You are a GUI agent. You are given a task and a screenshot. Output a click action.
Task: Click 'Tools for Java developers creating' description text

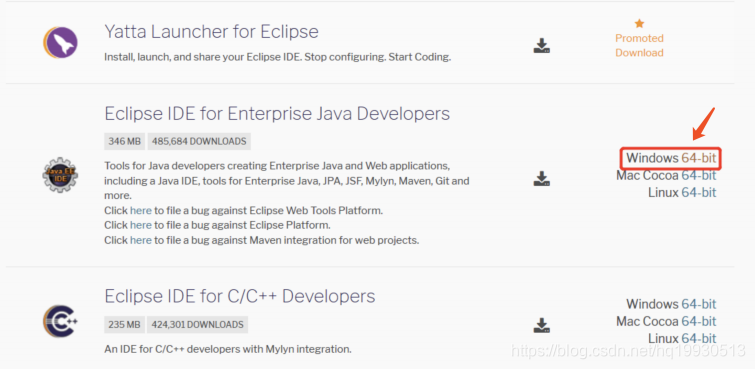tap(287, 181)
